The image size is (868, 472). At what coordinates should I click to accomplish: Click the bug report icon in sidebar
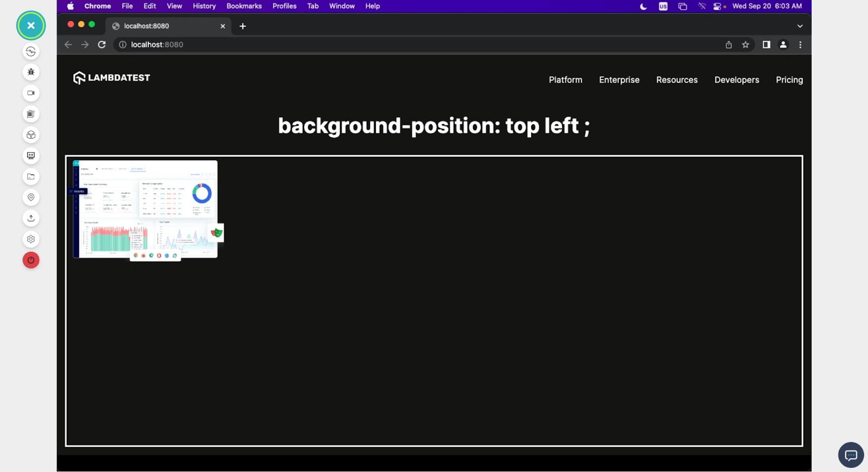31,72
